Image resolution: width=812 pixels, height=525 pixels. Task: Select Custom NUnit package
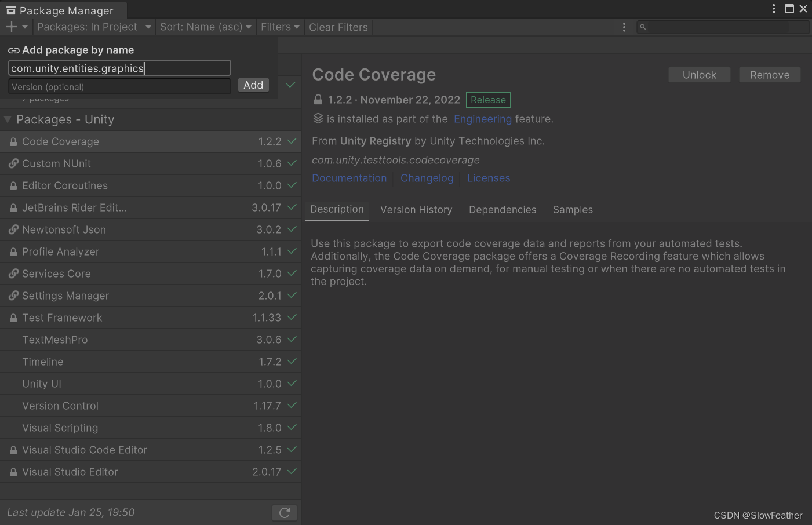151,163
